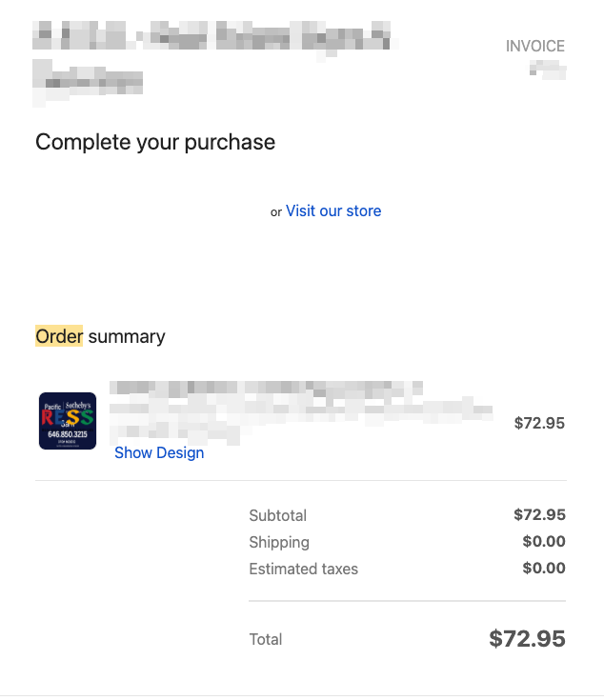Screen dimensions: 604x700
Task: Select the Shipping label
Action: click(279, 543)
